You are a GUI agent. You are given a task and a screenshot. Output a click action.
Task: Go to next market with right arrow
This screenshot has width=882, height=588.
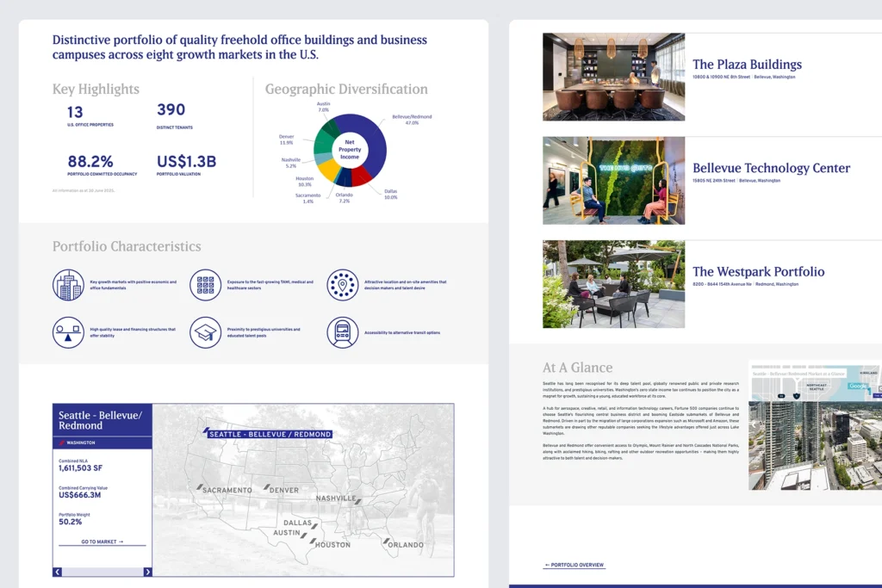147,572
